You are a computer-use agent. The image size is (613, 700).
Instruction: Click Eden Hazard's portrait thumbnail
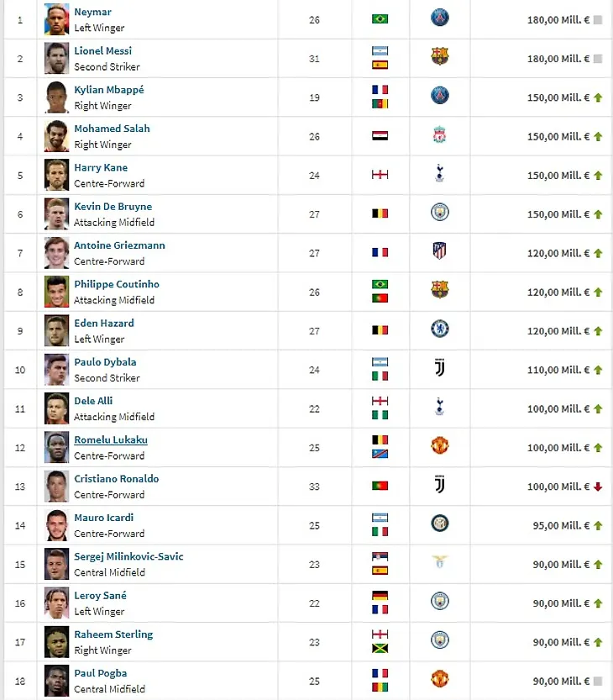56,330
